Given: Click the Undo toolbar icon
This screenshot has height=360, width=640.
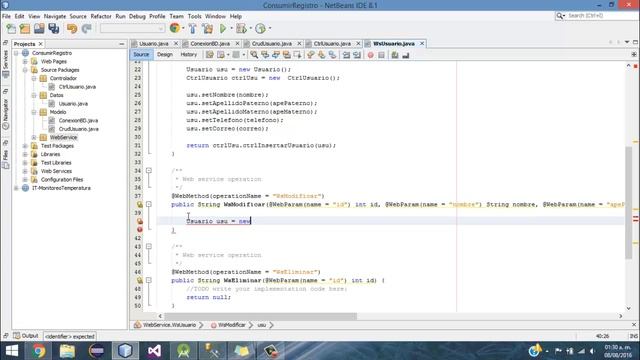Looking at the screenshot, I should [72, 29].
